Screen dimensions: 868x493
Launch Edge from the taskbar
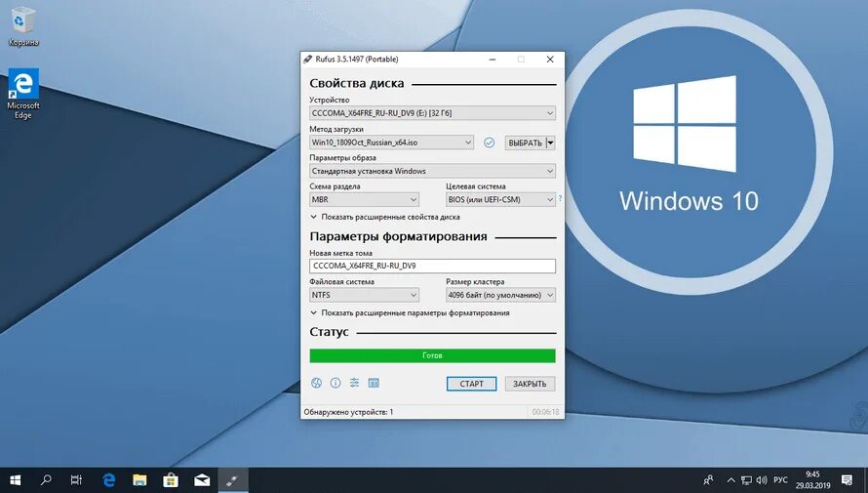(108, 479)
